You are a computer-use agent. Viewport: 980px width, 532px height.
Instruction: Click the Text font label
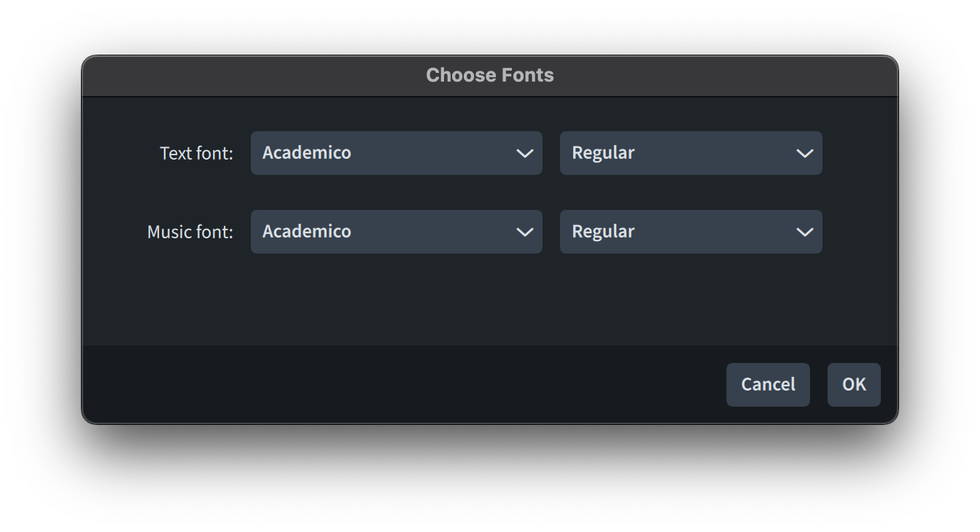click(x=196, y=153)
